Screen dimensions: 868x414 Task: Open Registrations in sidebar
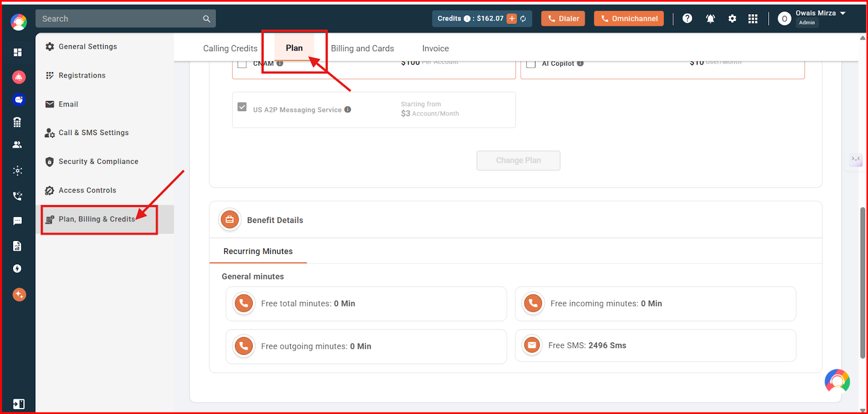(x=105, y=75)
